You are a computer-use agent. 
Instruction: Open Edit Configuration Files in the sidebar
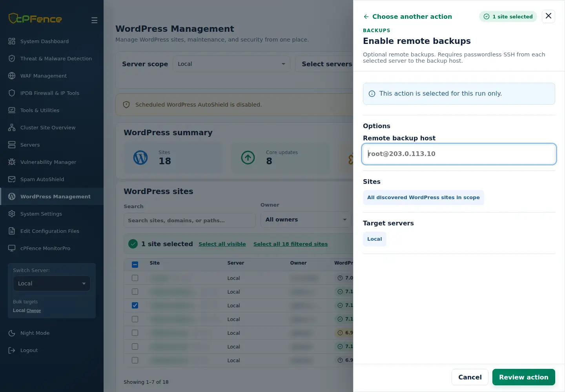(x=52, y=231)
